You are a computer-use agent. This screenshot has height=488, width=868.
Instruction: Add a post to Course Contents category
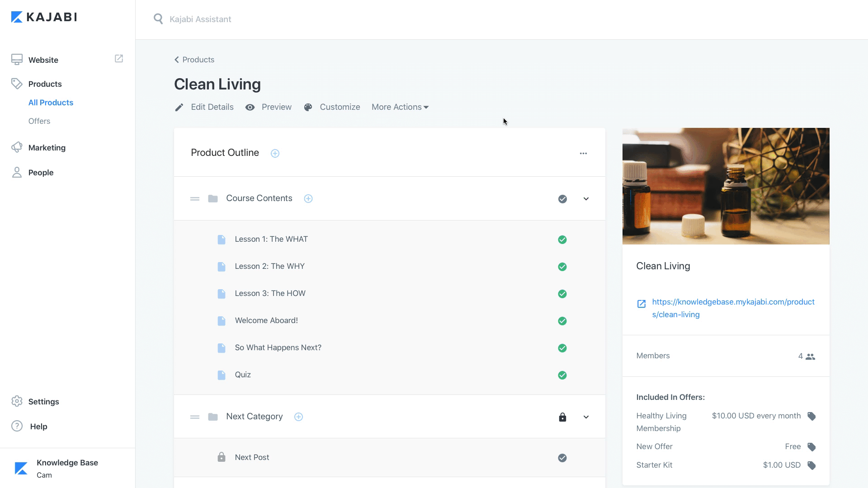308,199
